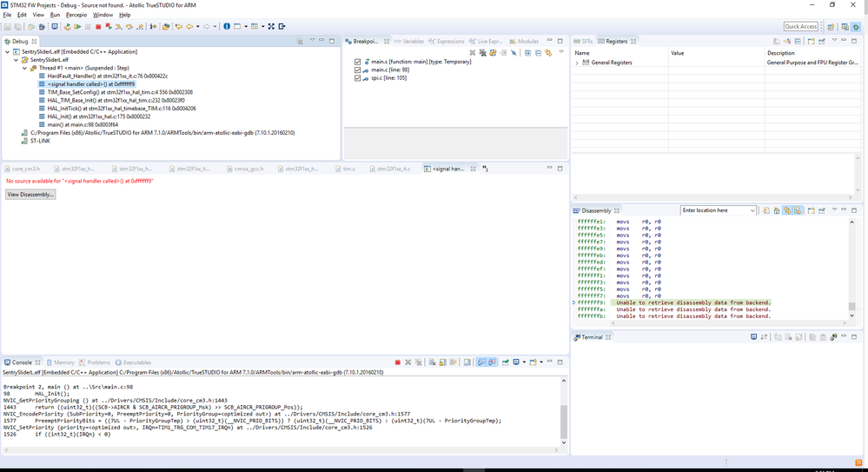This screenshot has width=868, height=472.
Task: Open the Quick Access field
Action: [x=800, y=27]
